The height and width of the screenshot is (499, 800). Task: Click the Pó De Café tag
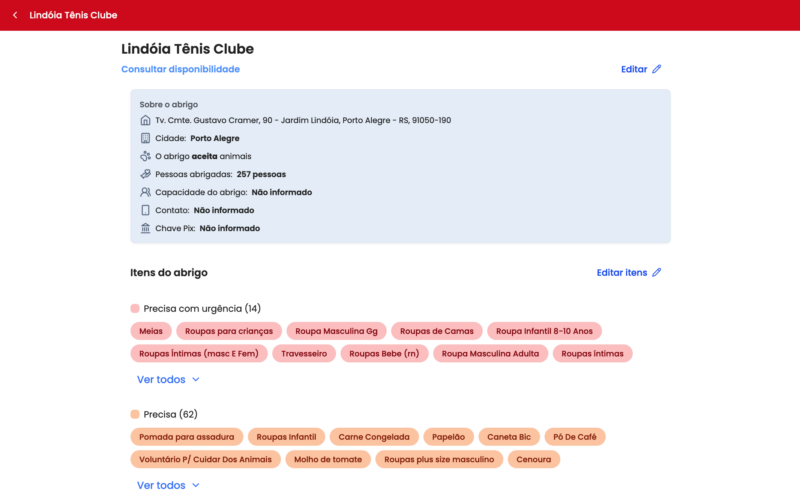pos(574,437)
